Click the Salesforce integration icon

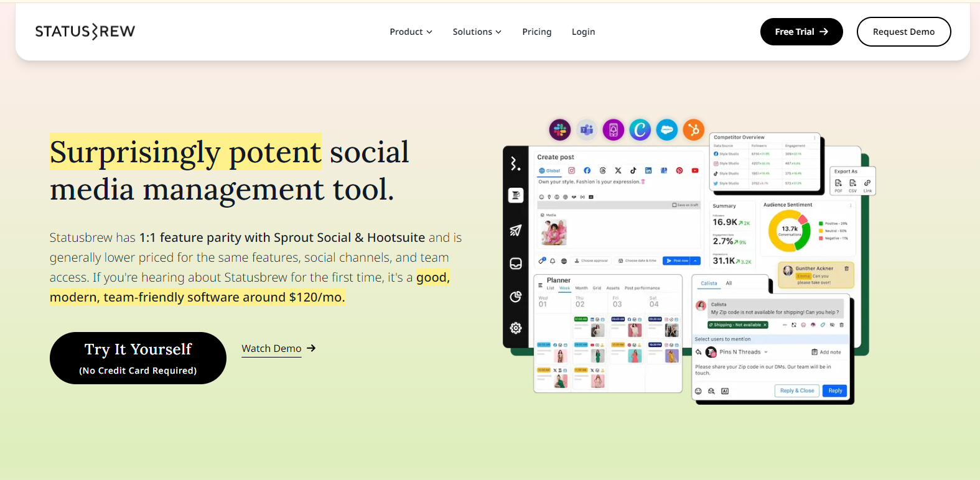coord(667,130)
